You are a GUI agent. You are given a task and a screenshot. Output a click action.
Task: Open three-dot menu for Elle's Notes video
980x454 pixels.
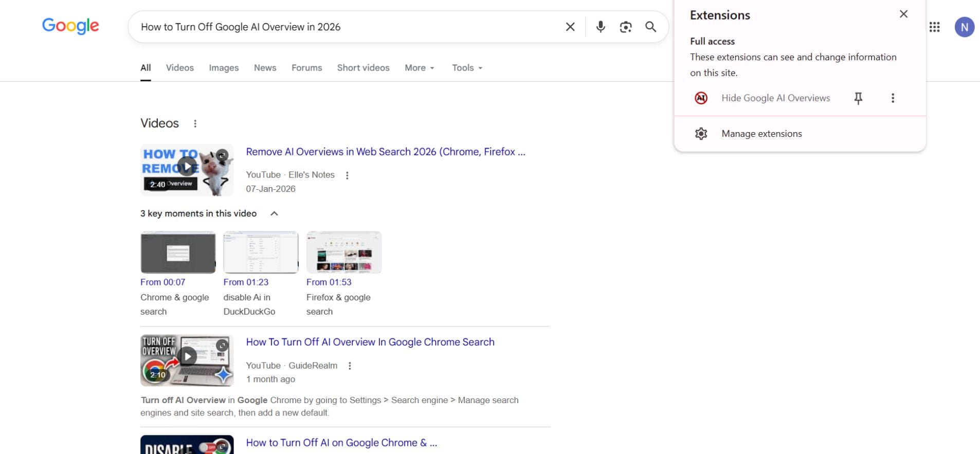click(x=347, y=175)
